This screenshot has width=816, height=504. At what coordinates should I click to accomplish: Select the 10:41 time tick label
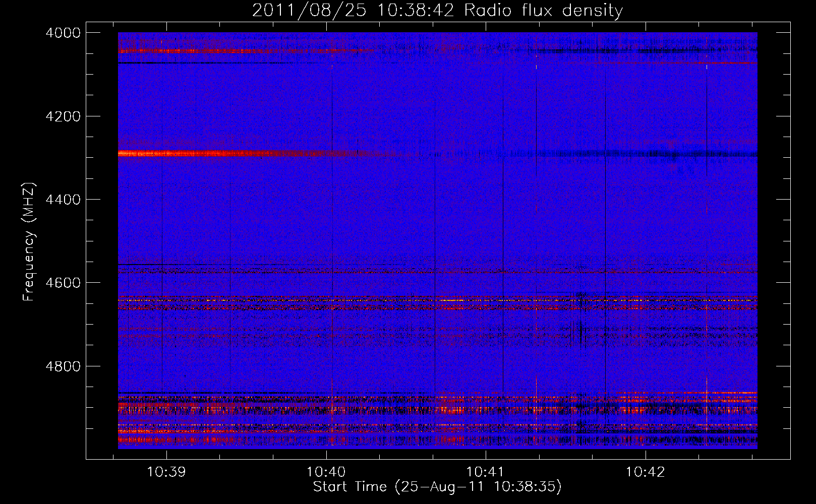pos(485,472)
